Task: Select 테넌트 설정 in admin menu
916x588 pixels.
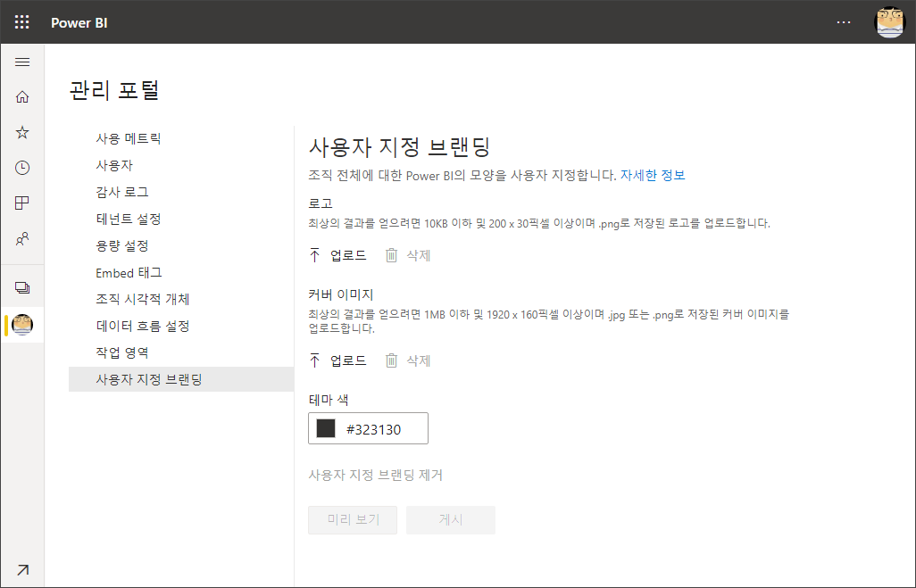Action: [x=129, y=219]
